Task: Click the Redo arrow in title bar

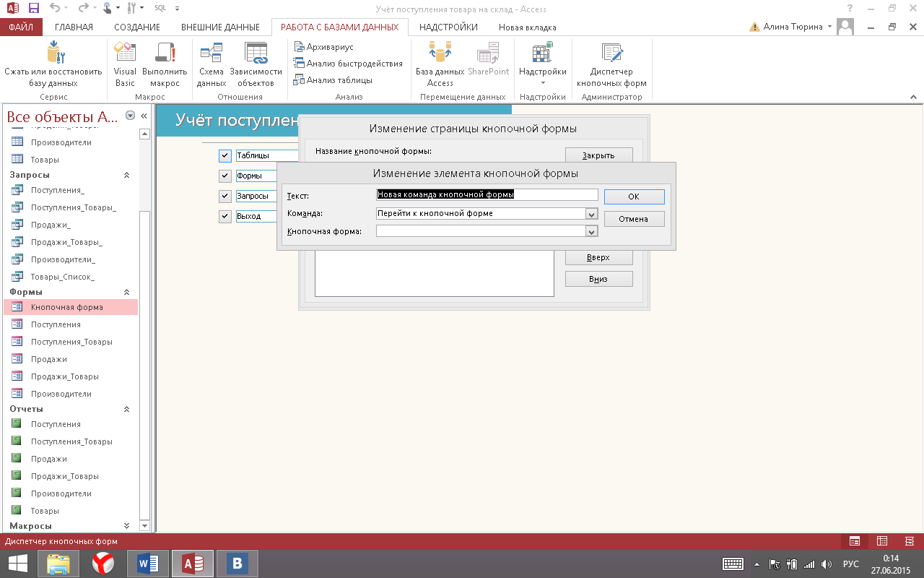Action: pyautogui.click(x=83, y=9)
